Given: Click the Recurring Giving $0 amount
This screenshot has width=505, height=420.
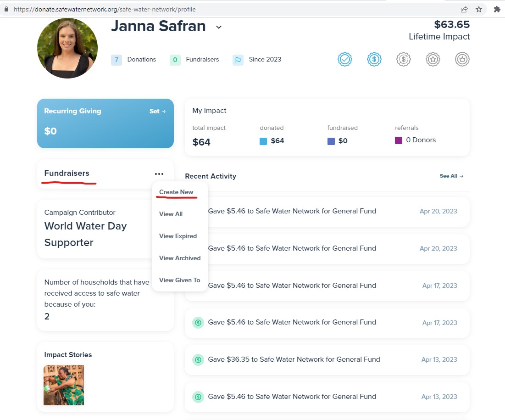Looking at the screenshot, I should pyautogui.click(x=50, y=131).
